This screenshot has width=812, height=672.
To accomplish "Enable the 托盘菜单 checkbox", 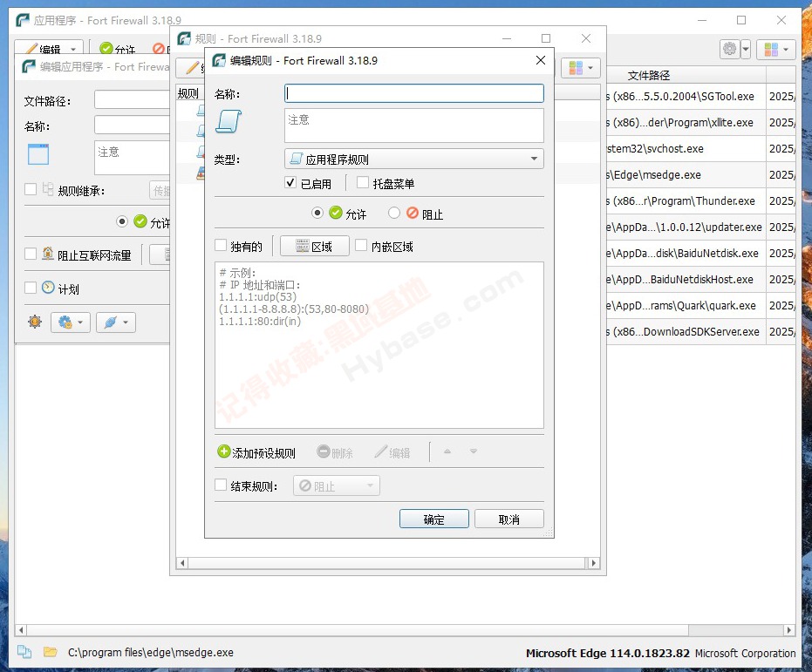I will coord(363,183).
